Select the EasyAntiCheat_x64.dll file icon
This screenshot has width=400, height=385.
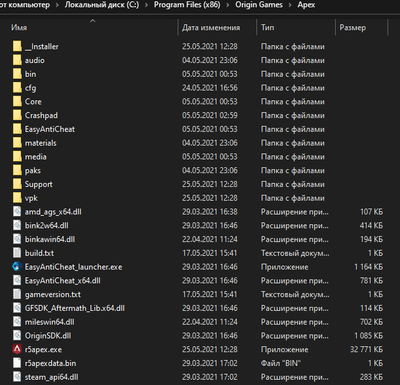(x=17, y=280)
